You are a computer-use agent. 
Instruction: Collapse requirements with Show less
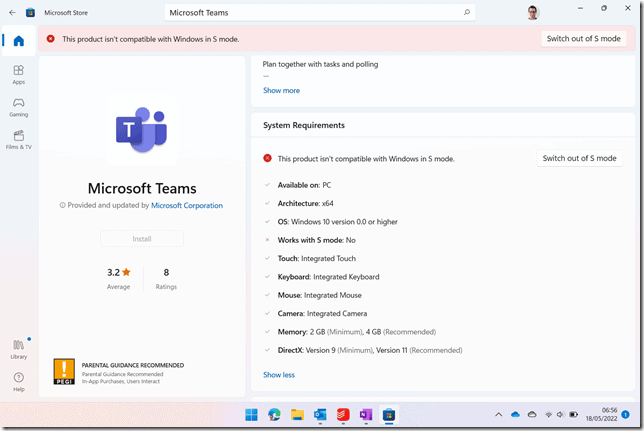(x=279, y=375)
